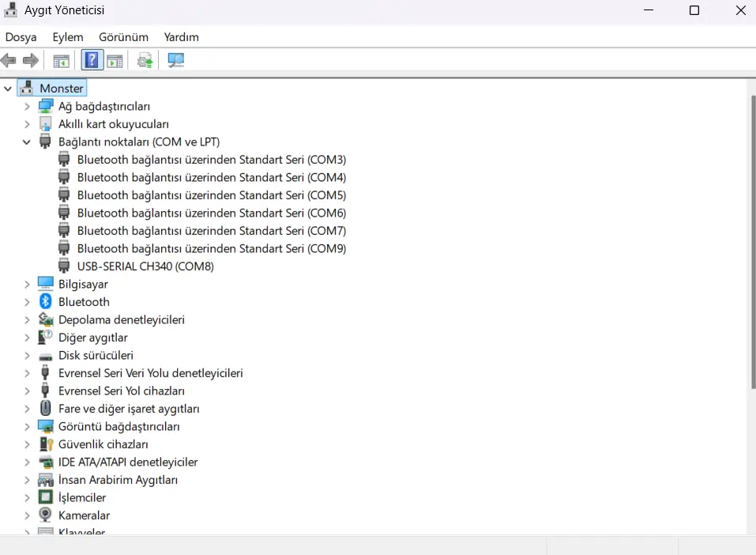Click the Görüntü bağdaştırıcıları display icon
Screen dimensions: 756x555
(x=45, y=426)
